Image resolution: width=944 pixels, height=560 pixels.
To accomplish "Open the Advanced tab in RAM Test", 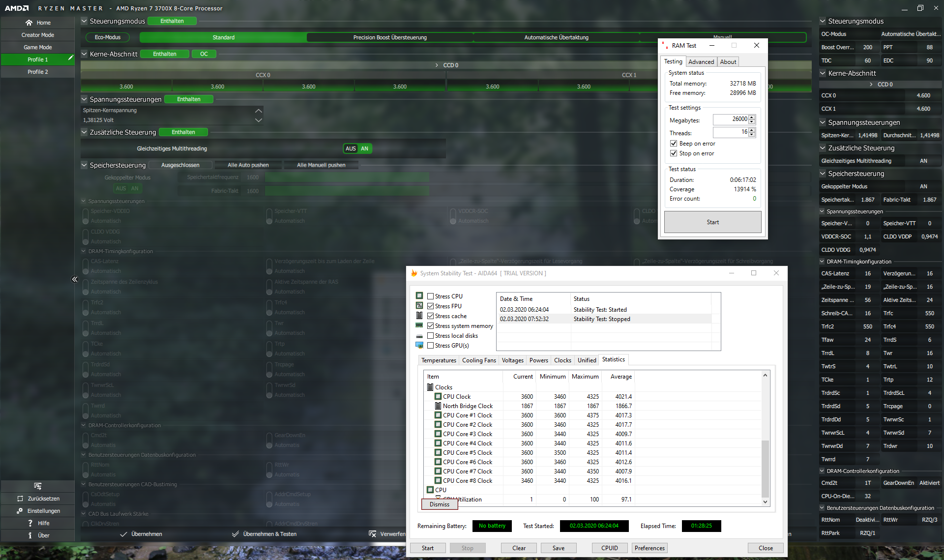I will pos(701,62).
